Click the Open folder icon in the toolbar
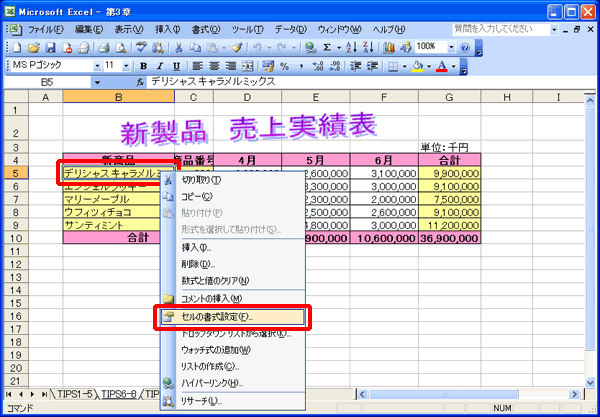The height and width of the screenshot is (417, 600). pos(34,47)
